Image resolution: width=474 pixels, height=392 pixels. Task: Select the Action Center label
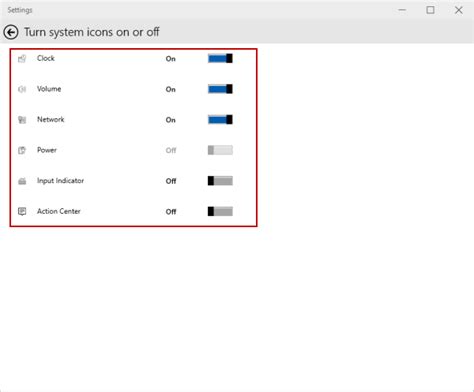(x=59, y=211)
